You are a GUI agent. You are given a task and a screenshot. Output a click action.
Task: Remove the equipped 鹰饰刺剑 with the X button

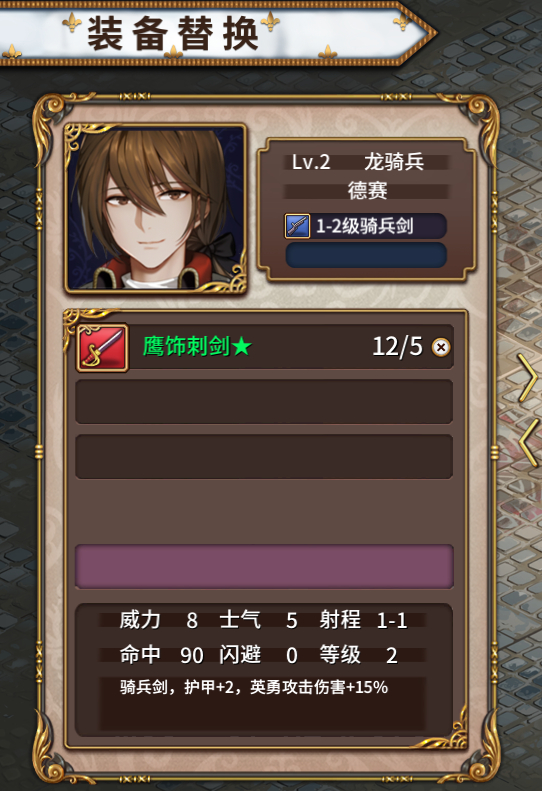(x=441, y=348)
